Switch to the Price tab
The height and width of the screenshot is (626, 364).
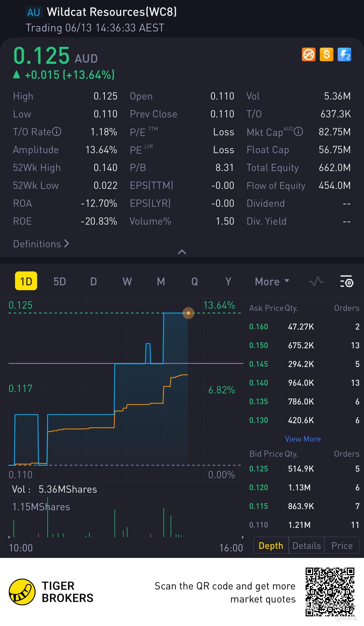pos(342,545)
